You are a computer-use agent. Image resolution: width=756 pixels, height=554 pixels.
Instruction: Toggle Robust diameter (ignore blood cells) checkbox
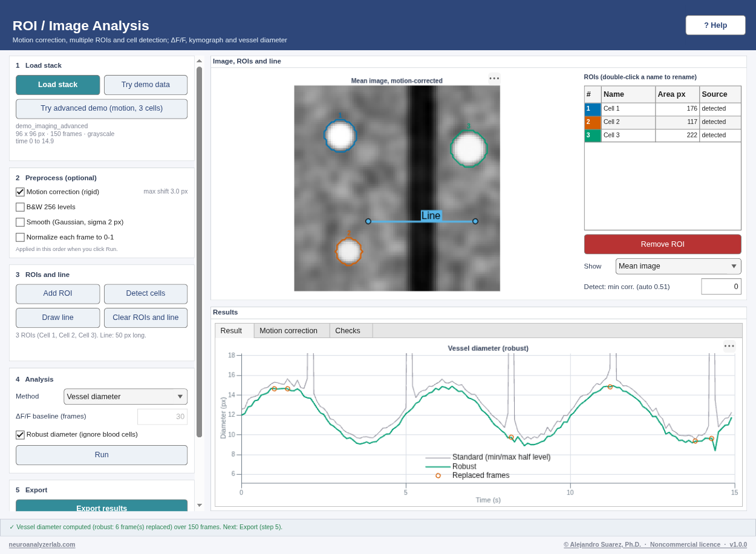(x=20, y=434)
